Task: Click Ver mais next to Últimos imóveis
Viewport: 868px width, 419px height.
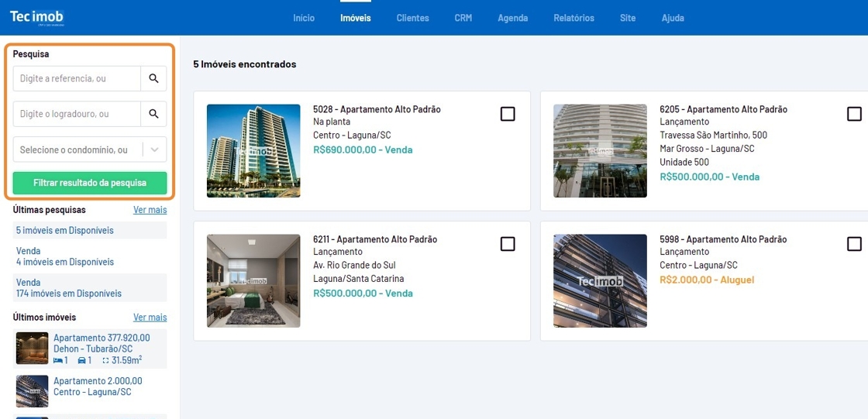Action: [150, 318]
